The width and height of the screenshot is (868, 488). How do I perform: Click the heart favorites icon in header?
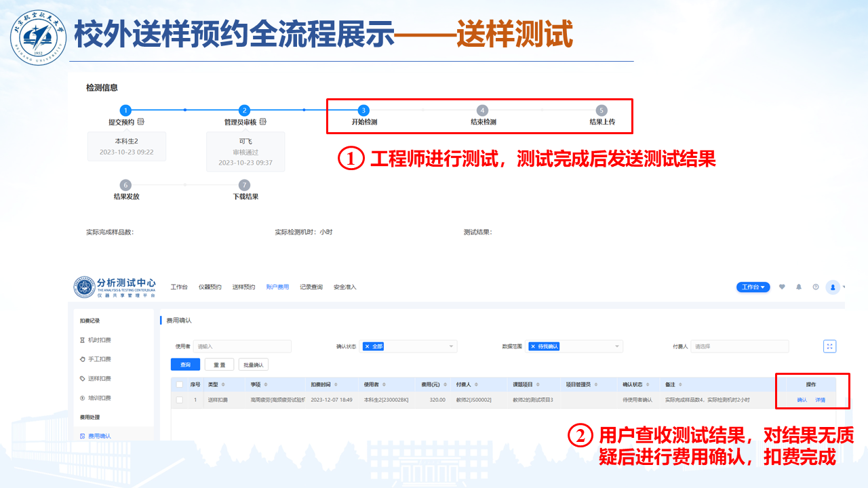pyautogui.click(x=782, y=287)
